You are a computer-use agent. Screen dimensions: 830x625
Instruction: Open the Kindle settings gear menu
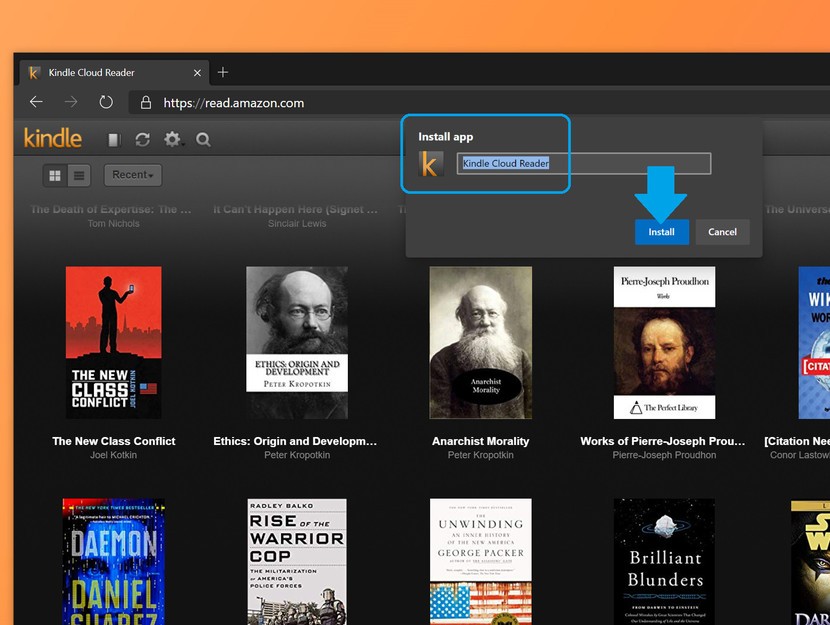click(x=173, y=140)
